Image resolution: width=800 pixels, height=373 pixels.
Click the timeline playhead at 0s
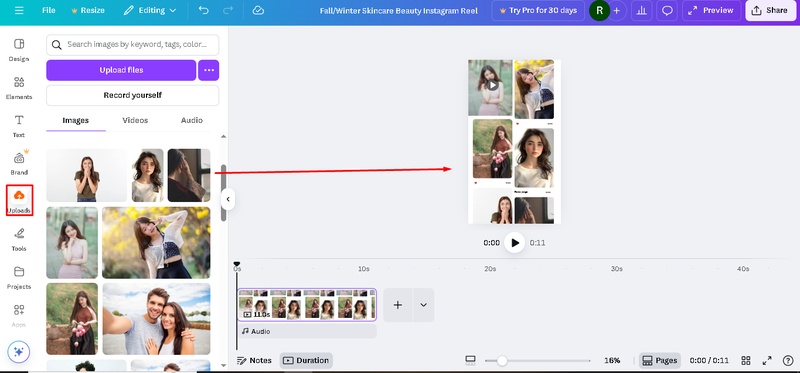237,264
